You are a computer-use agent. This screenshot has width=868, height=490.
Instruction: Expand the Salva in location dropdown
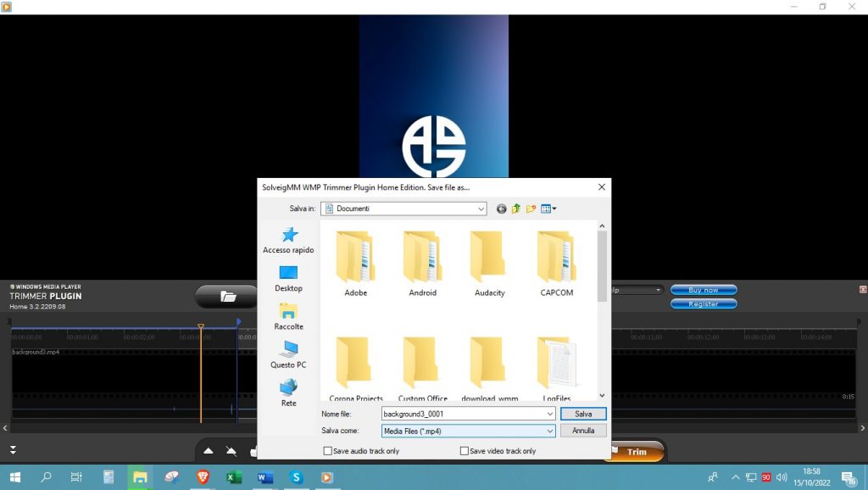(x=481, y=209)
